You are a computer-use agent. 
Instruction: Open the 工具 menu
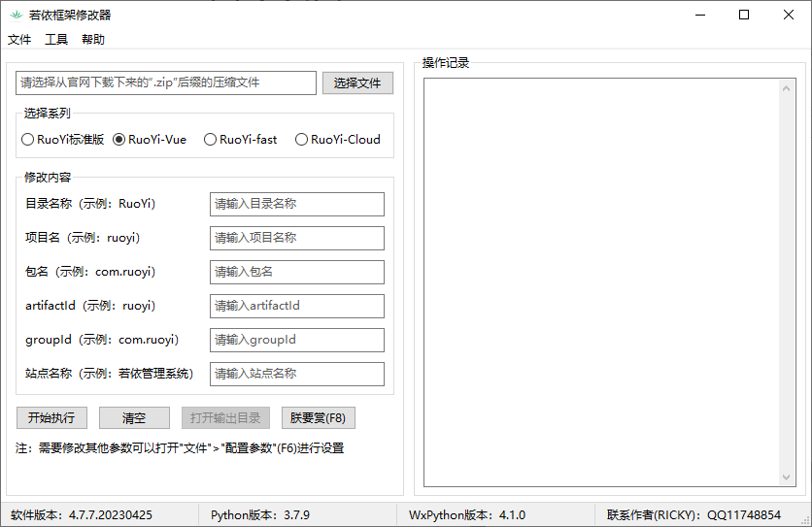pos(56,40)
